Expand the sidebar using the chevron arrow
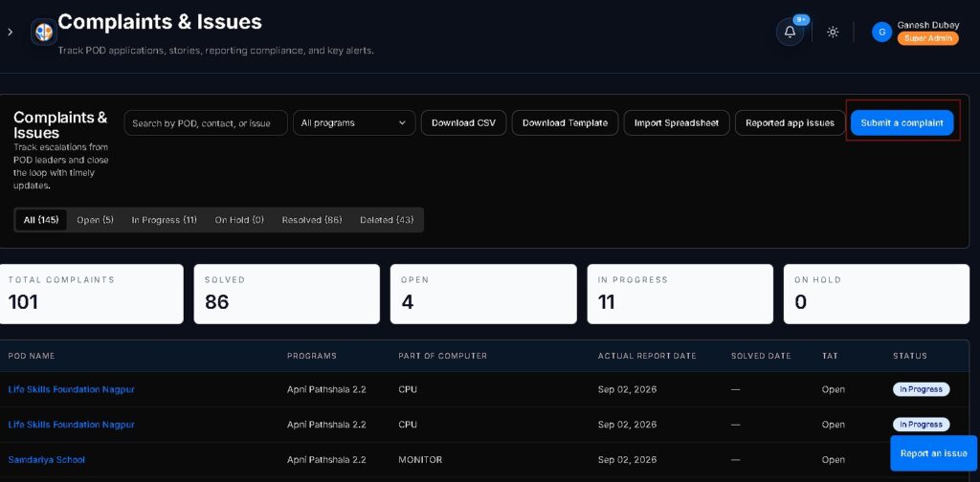Image resolution: width=980 pixels, height=482 pixels. (x=10, y=32)
